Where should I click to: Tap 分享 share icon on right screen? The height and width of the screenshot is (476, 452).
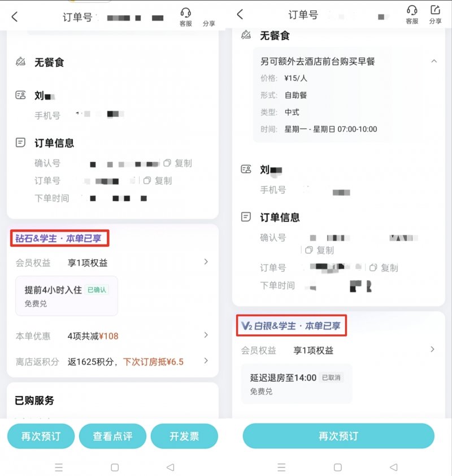(435, 15)
